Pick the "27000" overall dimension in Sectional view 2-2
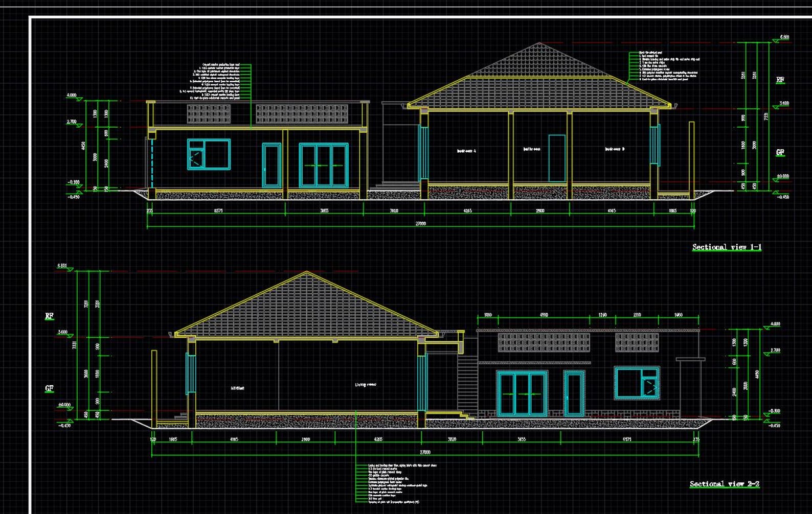Screen dimensions: 812x514 [425, 452]
